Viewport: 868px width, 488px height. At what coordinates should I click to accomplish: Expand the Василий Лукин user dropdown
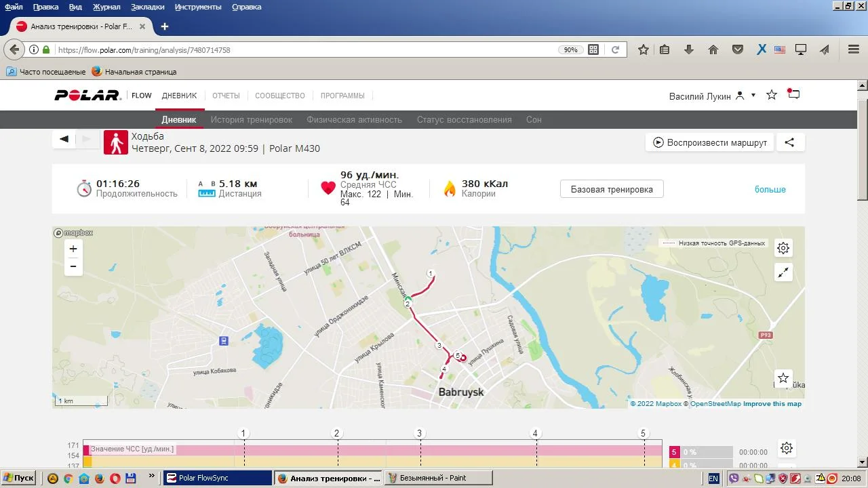click(753, 96)
